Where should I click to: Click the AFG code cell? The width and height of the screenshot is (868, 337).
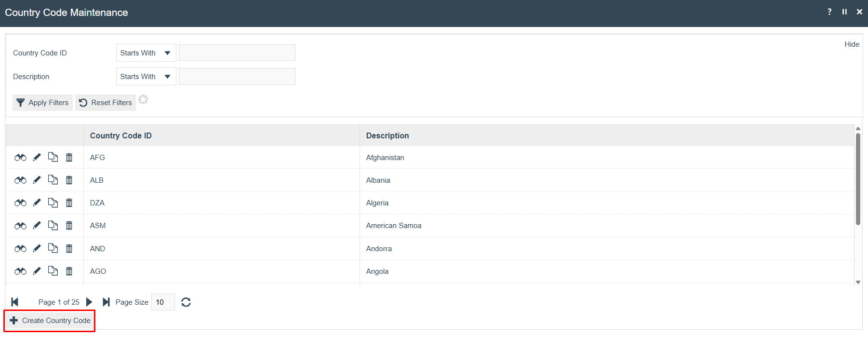(222, 158)
